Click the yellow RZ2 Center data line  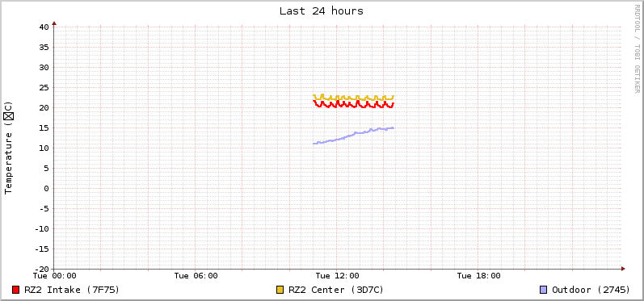click(x=353, y=98)
